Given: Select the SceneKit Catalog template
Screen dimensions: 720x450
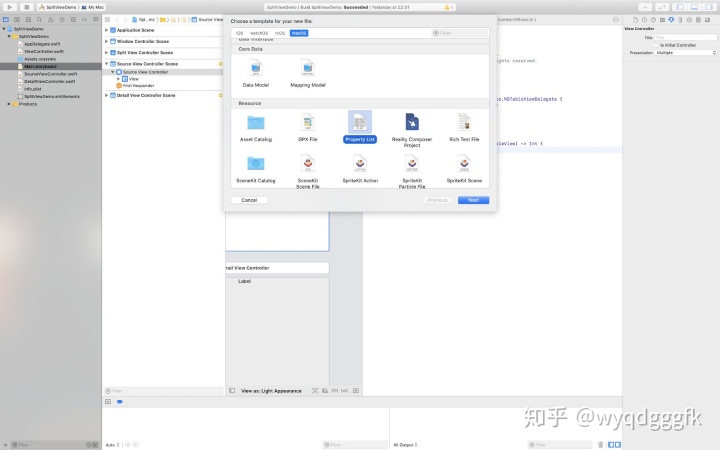Looking at the screenshot, I should tap(256, 169).
